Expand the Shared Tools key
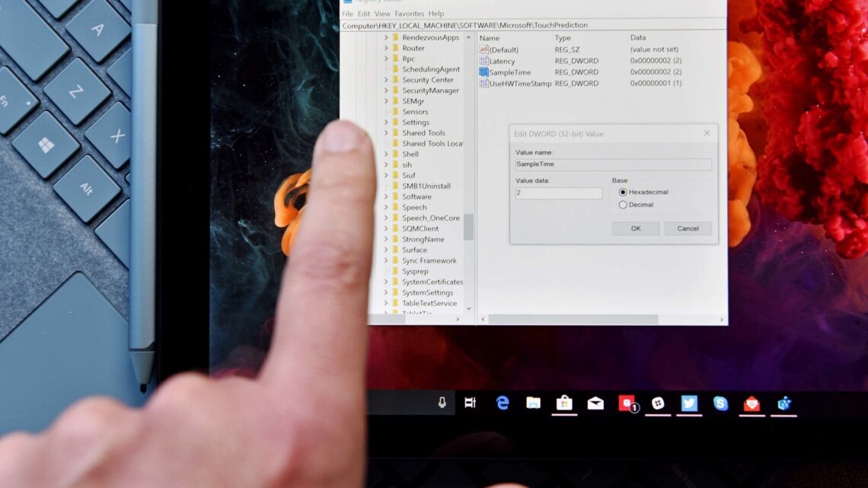Image resolution: width=868 pixels, height=488 pixels. point(386,132)
